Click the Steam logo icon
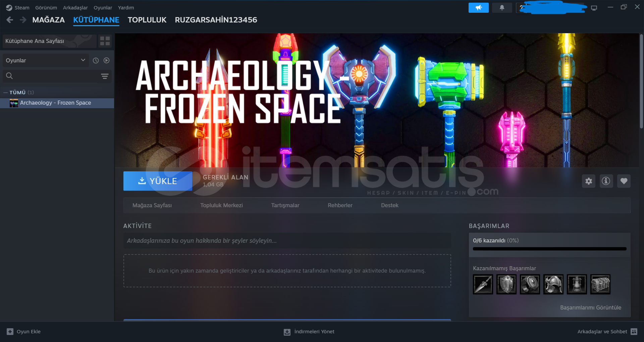The height and width of the screenshot is (342, 644). [9, 7]
